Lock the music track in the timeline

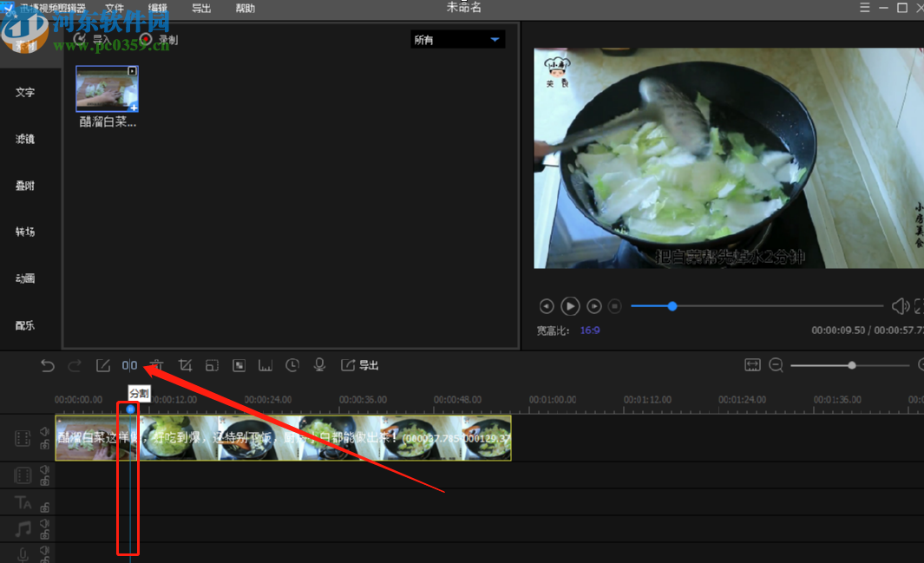tap(45, 534)
